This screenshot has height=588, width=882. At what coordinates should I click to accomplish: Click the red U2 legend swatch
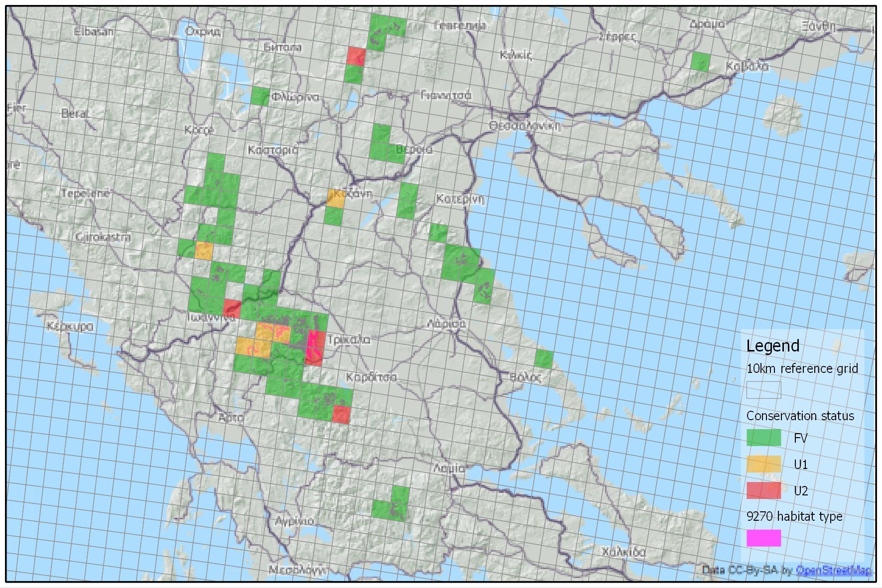(x=763, y=490)
